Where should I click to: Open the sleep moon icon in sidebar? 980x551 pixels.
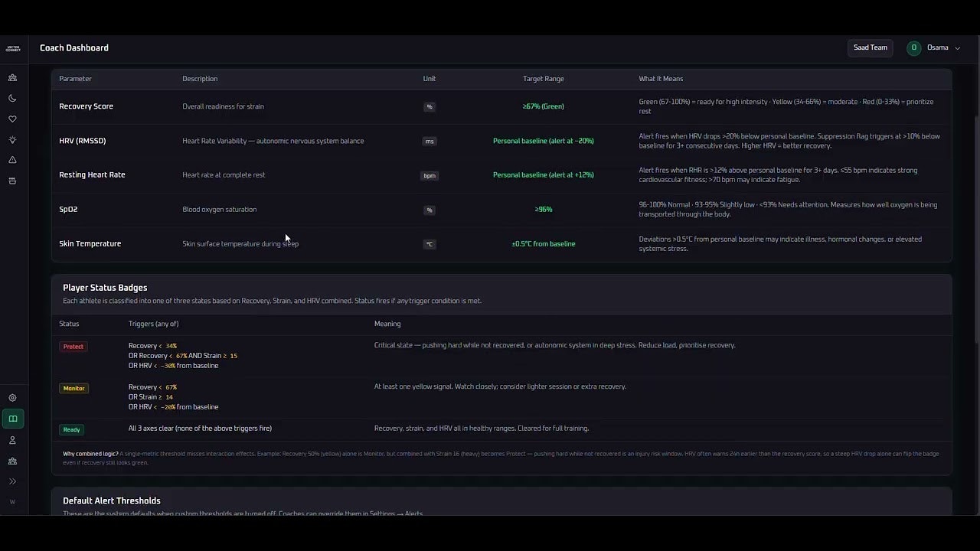coord(12,98)
